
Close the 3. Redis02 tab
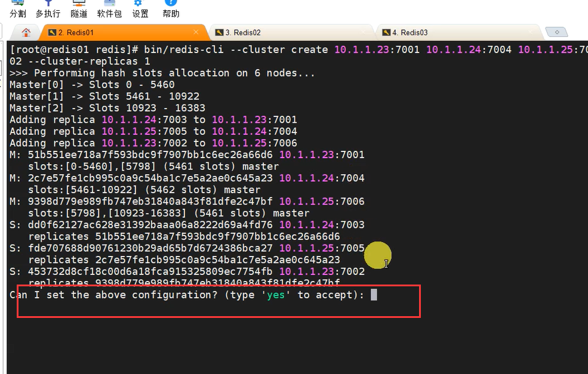363,32
